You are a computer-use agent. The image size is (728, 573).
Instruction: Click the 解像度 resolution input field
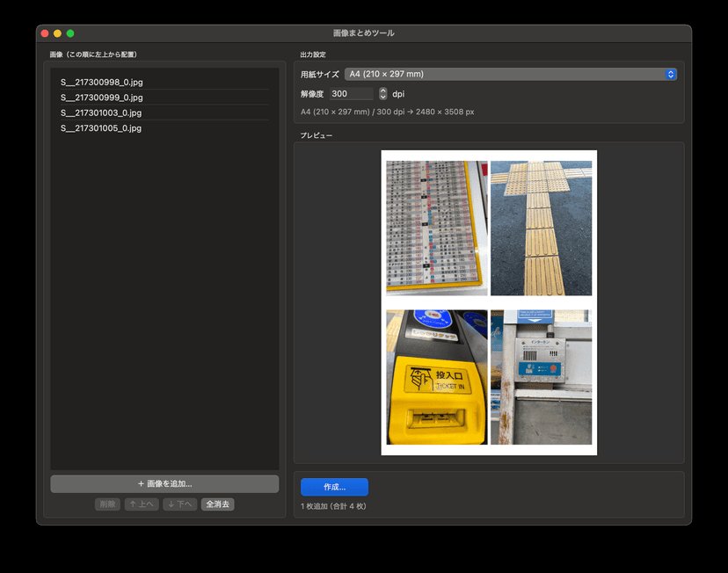(x=351, y=94)
